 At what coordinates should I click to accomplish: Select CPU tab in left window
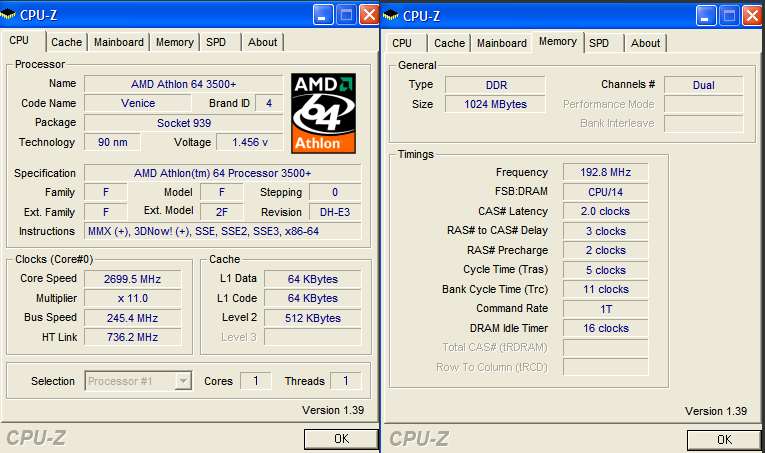coord(20,40)
